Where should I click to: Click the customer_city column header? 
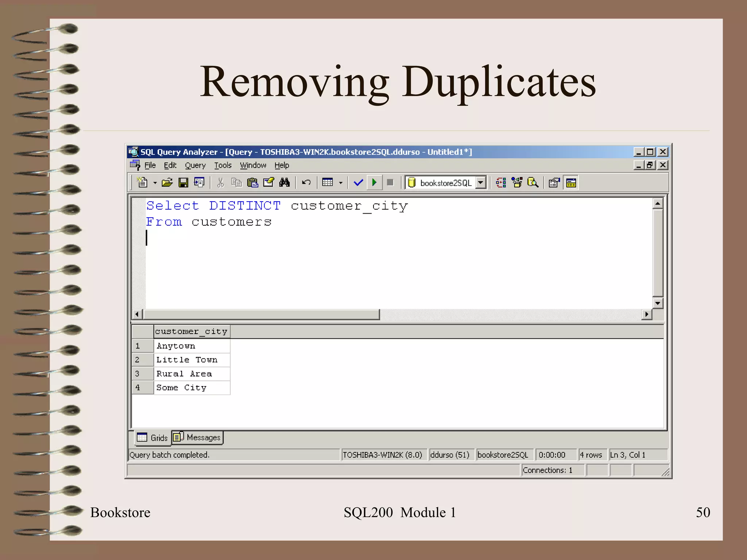[x=191, y=331]
